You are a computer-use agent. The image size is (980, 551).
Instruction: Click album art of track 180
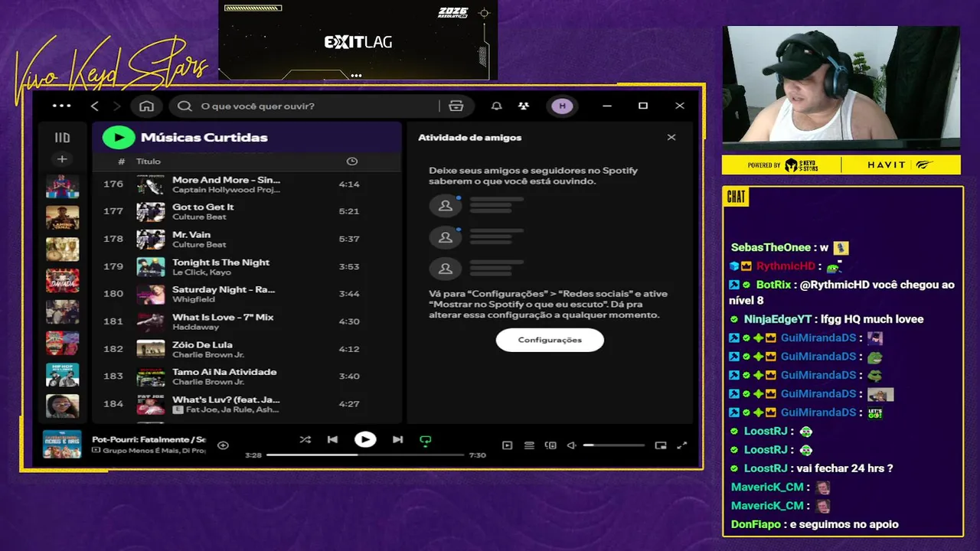[151, 294]
